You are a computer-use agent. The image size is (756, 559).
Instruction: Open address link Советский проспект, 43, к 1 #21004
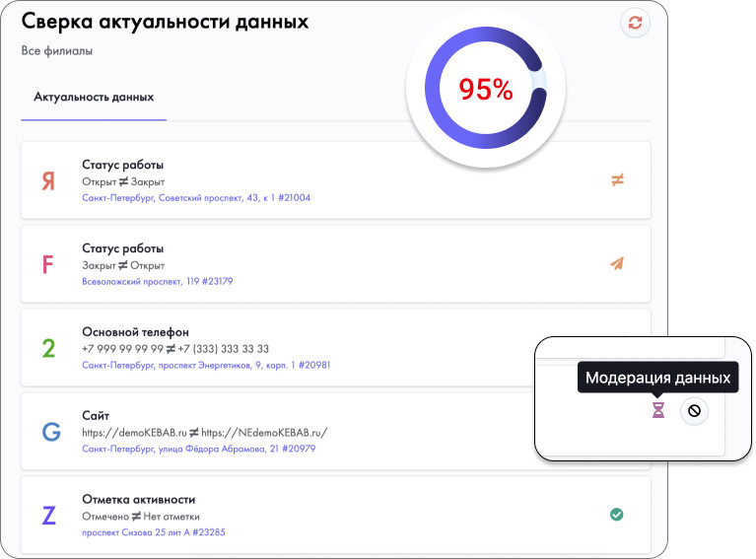(x=196, y=198)
